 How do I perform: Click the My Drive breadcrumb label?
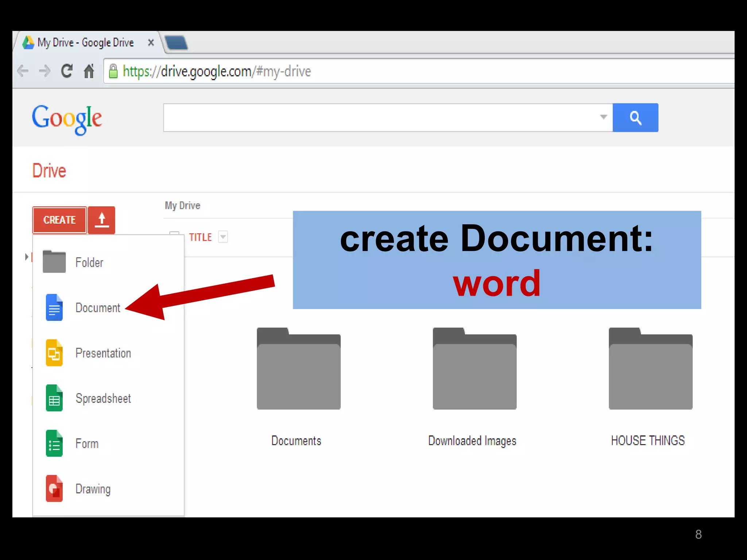click(182, 206)
